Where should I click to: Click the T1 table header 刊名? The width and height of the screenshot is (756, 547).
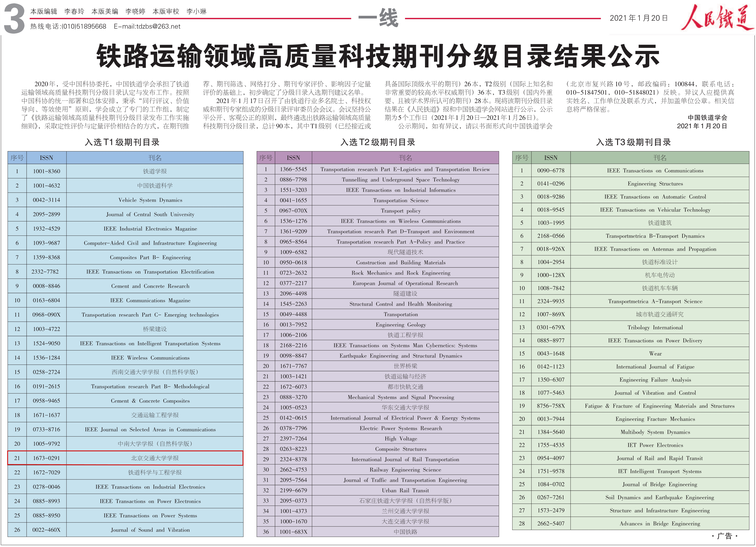155,158
